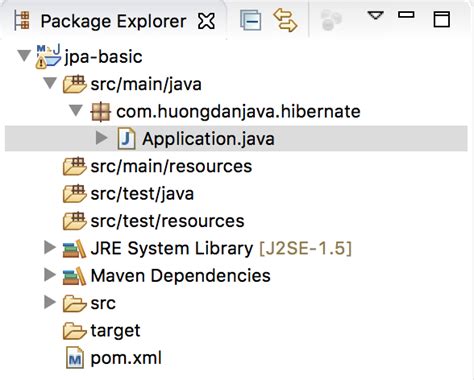The height and width of the screenshot is (380, 474).
Task: Select the pom.xml file name
Action: [x=126, y=358]
